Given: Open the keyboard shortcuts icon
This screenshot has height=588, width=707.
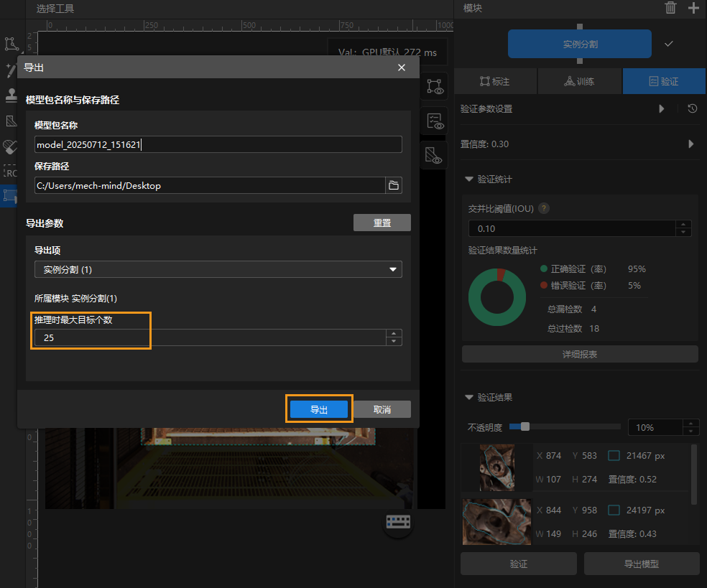Looking at the screenshot, I should click(397, 522).
